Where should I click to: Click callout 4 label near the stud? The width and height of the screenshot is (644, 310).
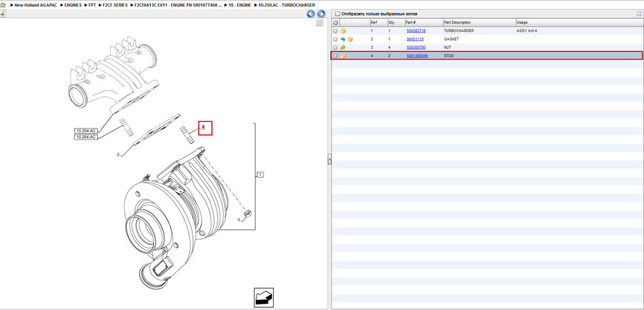203,127
